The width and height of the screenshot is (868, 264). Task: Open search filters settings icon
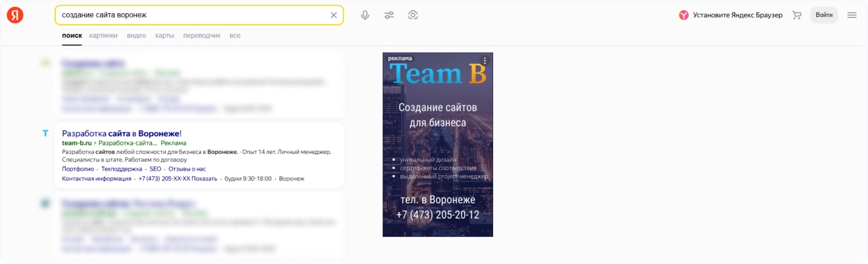tap(389, 15)
